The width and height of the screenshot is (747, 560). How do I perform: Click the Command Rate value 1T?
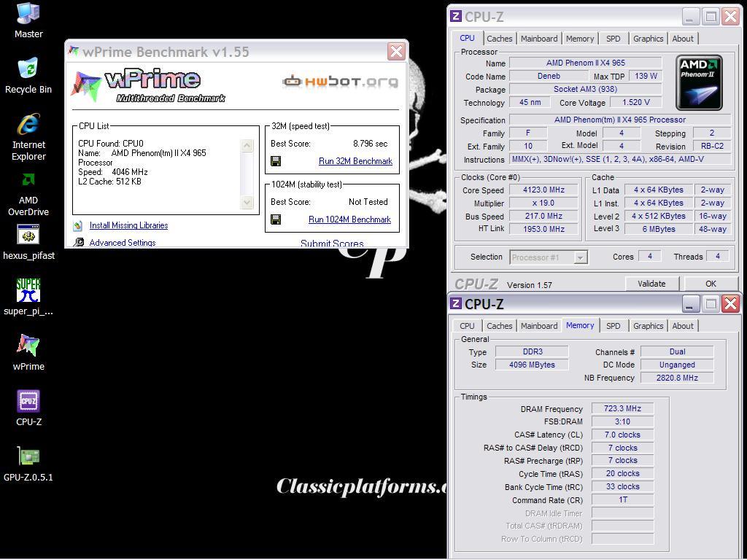tap(622, 500)
